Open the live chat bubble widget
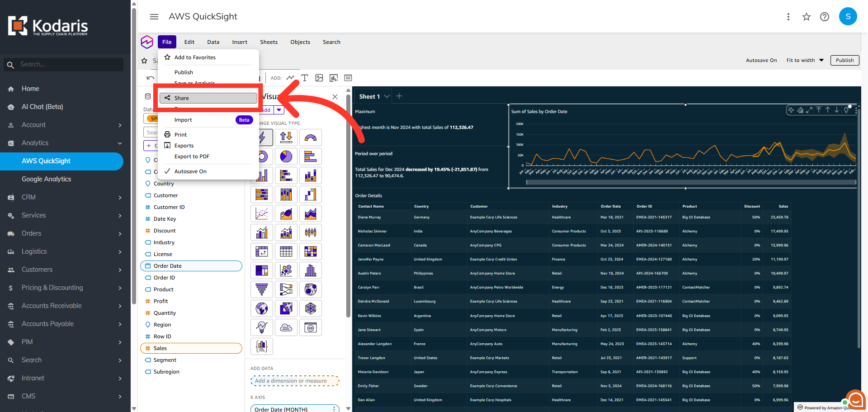 click(x=856, y=400)
